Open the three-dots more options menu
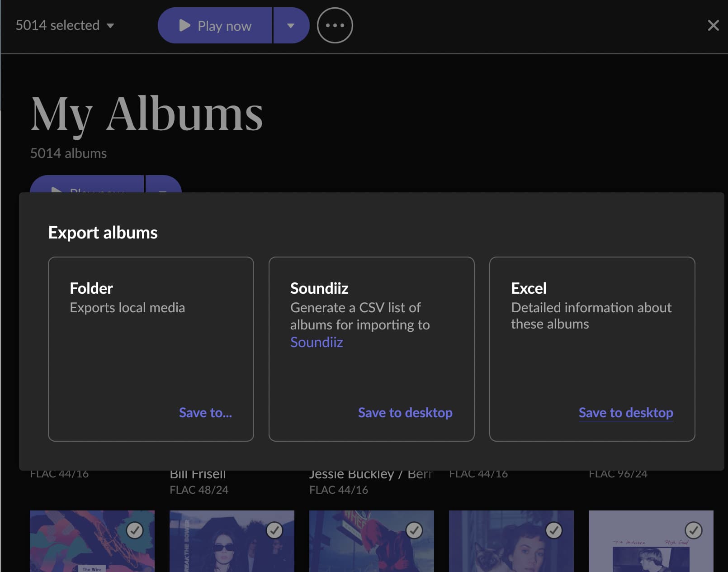Screen dimensions: 728x572 click(335, 25)
